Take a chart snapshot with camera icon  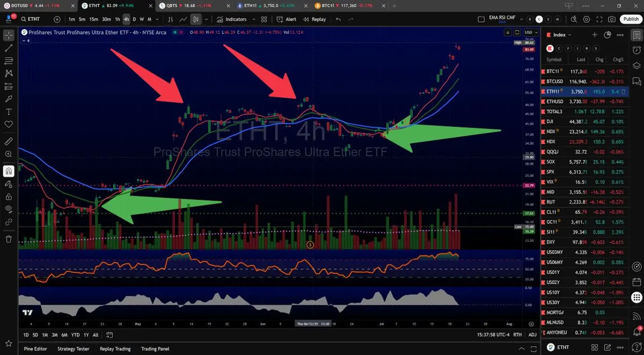point(612,19)
